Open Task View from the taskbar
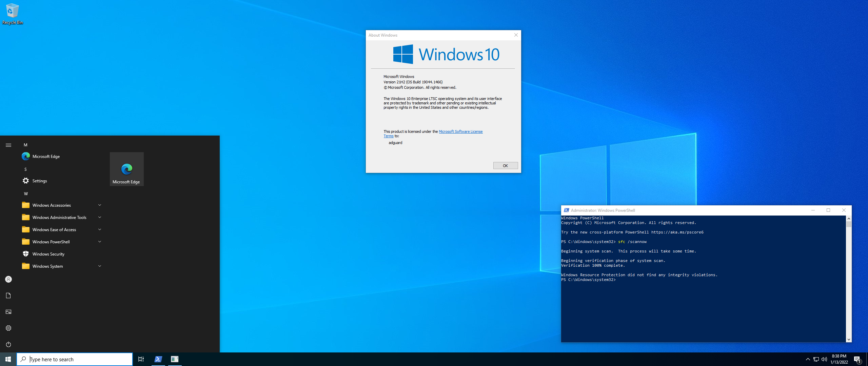868x366 pixels. [x=141, y=359]
